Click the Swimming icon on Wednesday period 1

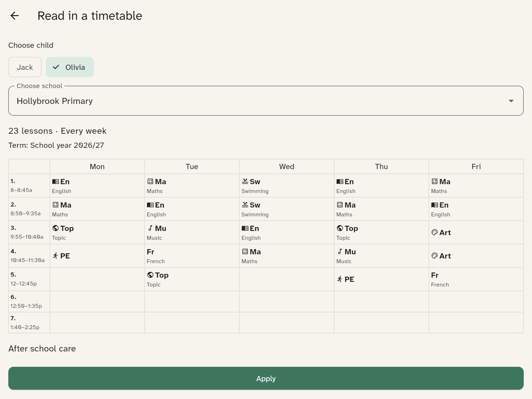click(x=245, y=181)
